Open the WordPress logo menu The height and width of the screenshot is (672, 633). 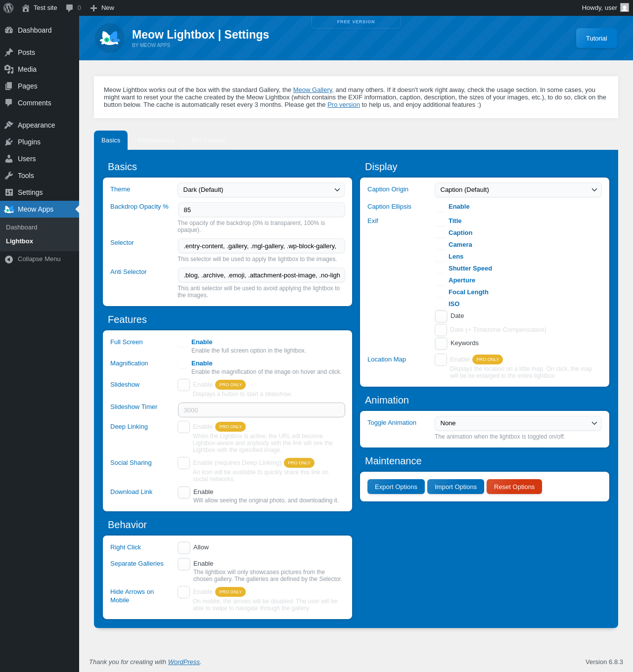(8, 8)
